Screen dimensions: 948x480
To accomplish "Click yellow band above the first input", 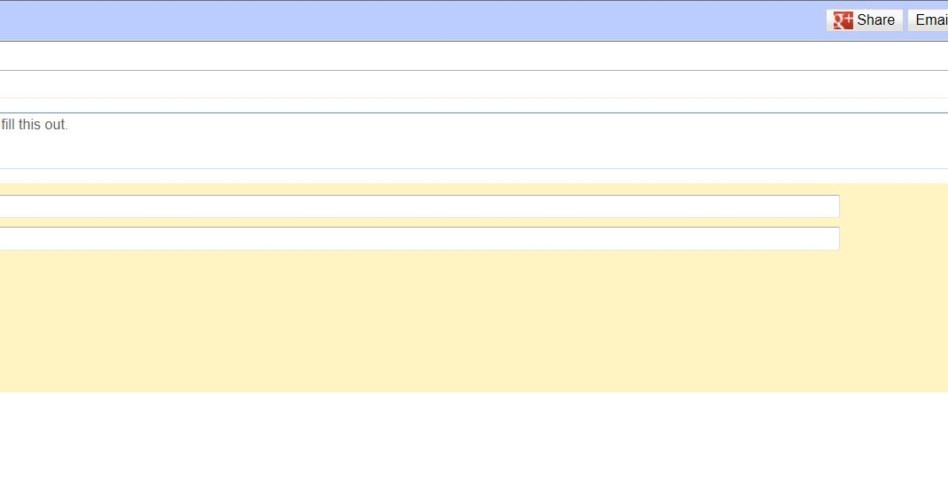I will coord(420,189).
